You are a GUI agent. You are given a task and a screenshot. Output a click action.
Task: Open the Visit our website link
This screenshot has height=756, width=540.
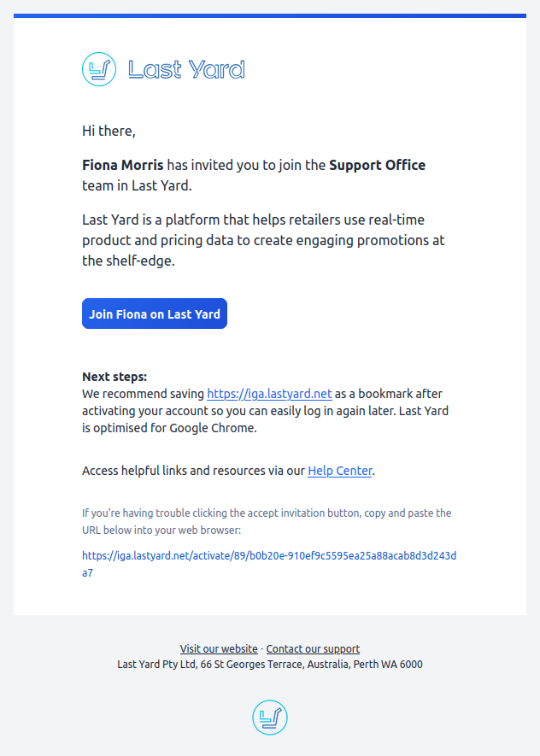point(219,649)
